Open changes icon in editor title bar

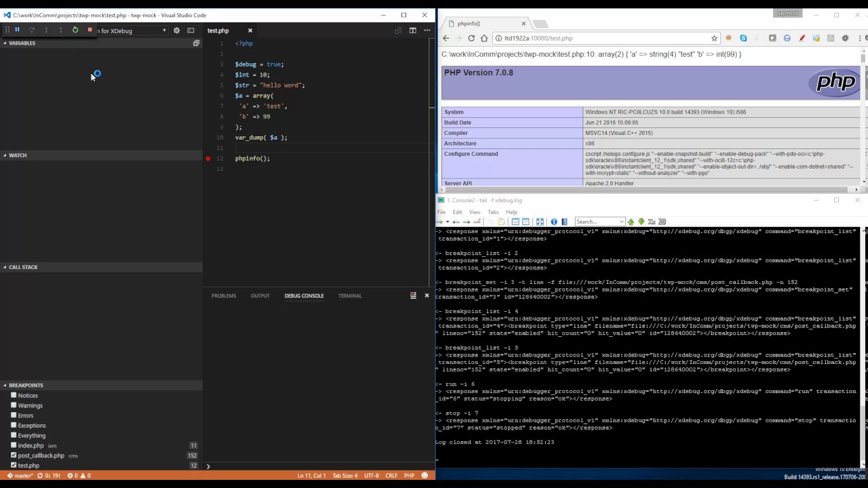click(398, 30)
